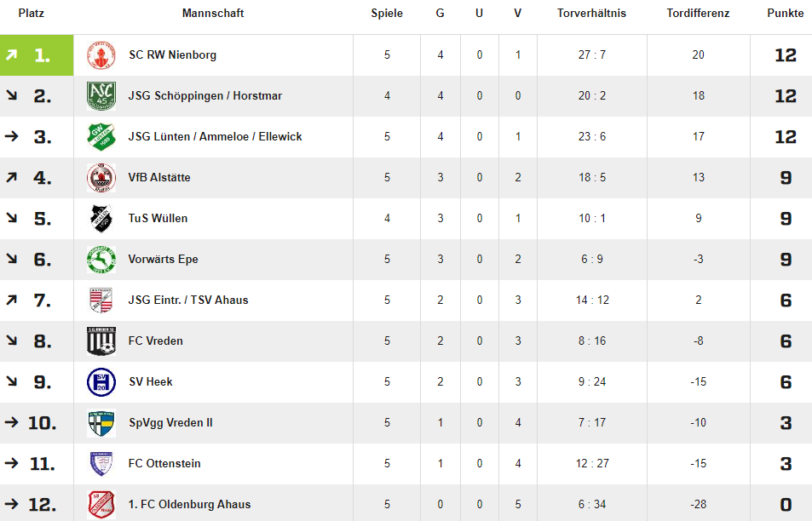
Task: Click the green ASC 45 Schöppingen logo
Action: coord(101,95)
